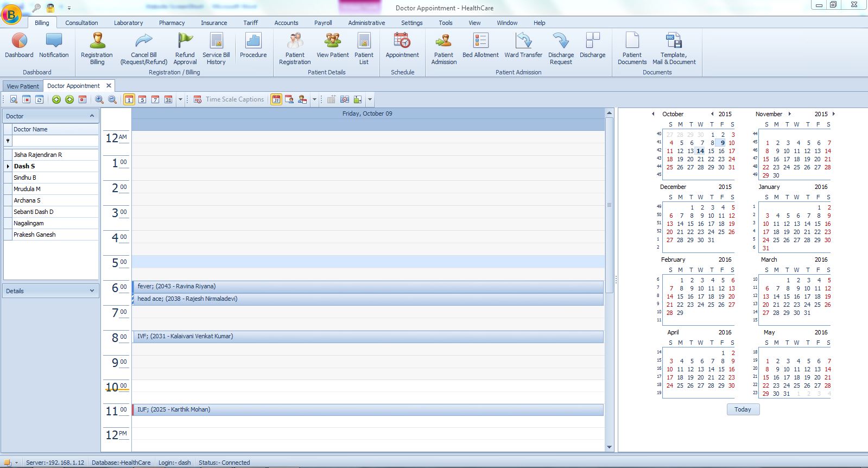This screenshot has height=468, width=868.
Task: Click the schedule vertical scrollbar up arrow
Action: [609, 113]
